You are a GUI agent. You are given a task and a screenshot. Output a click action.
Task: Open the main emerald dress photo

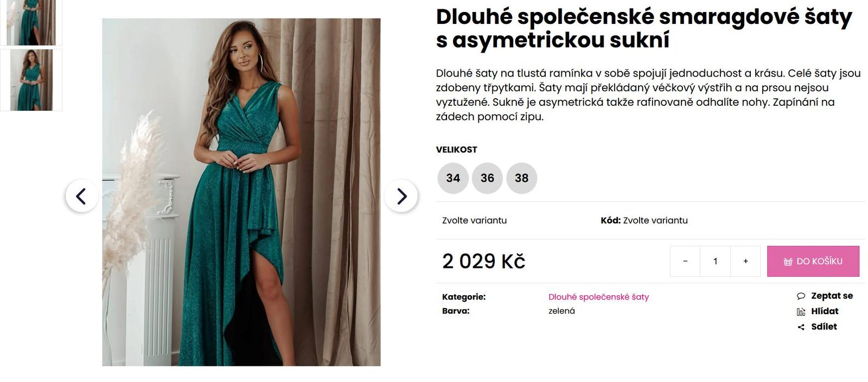click(241, 192)
